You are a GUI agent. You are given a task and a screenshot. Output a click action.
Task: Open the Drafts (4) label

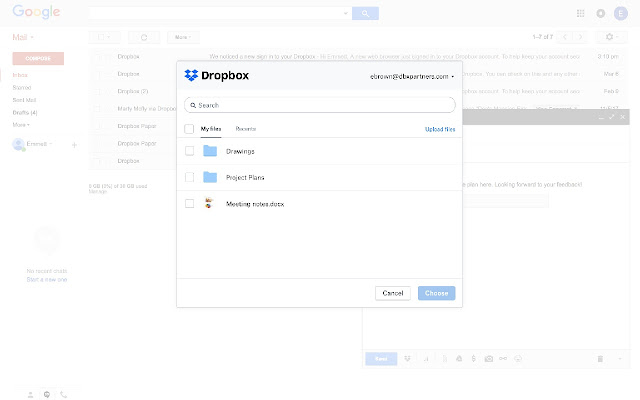24,113
